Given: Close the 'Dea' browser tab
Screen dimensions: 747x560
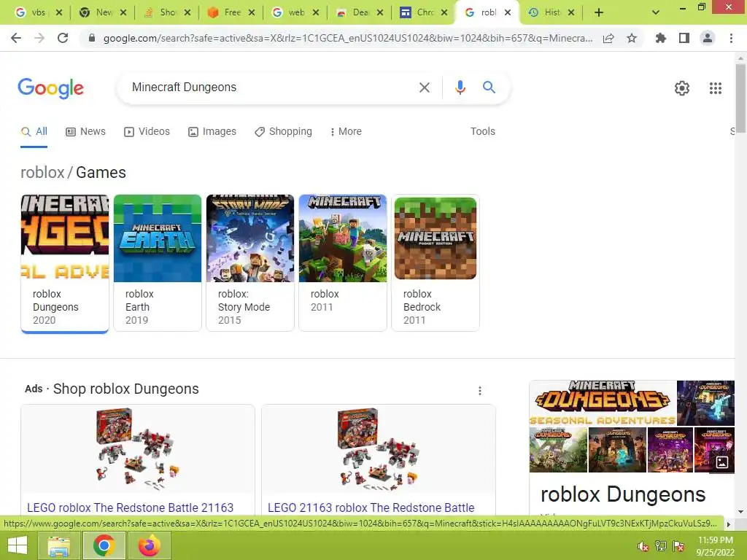Looking at the screenshot, I should pos(379,13).
